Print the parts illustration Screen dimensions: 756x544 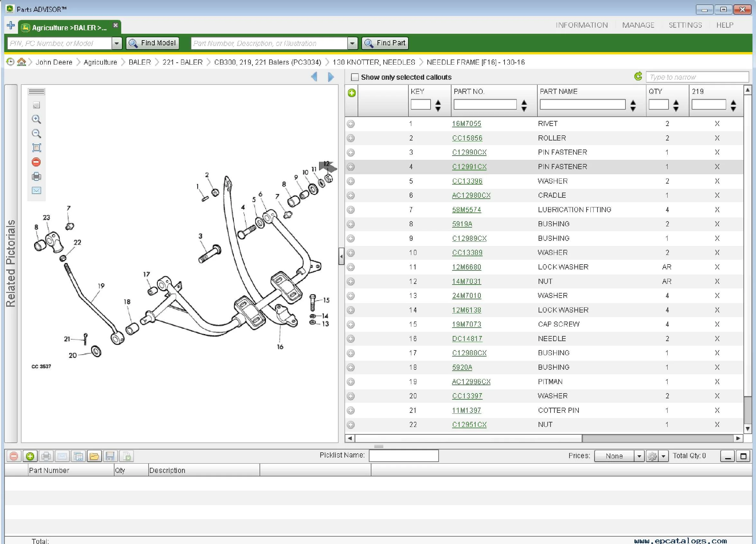coord(36,176)
